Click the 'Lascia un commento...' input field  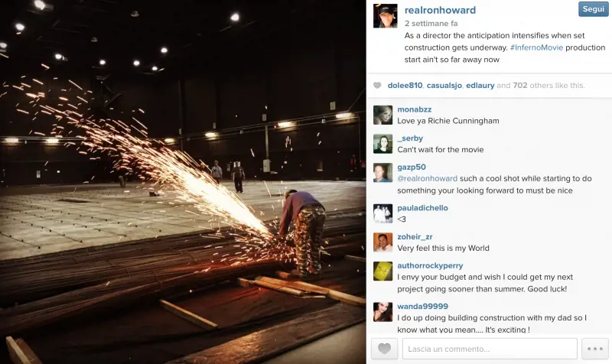click(490, 349)
